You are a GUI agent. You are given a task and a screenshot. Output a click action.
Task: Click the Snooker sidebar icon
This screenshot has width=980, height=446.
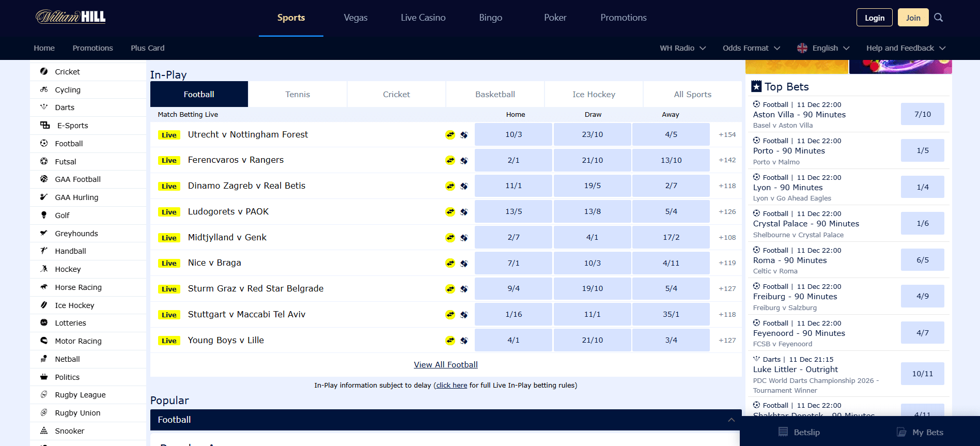tap(44, 430)
